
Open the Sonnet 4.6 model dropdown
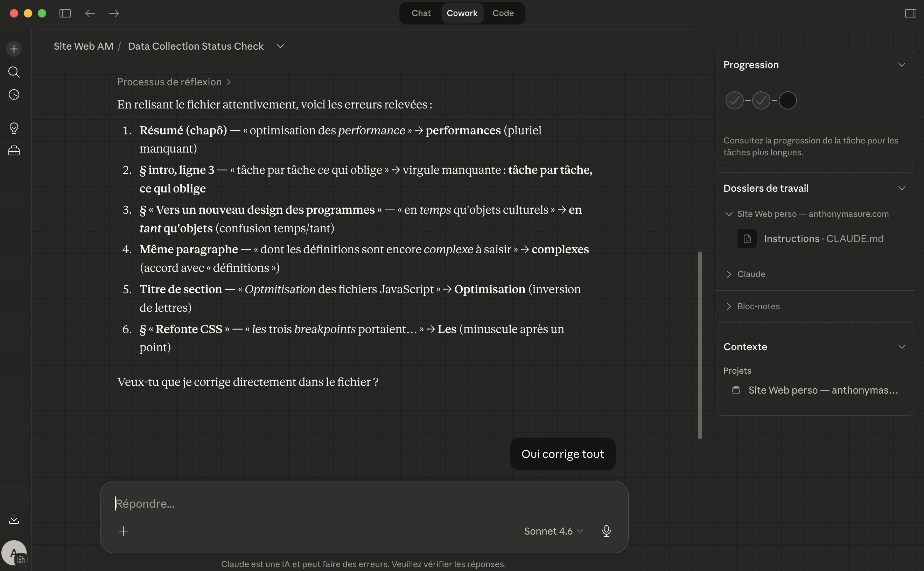(x=553, y=531)
